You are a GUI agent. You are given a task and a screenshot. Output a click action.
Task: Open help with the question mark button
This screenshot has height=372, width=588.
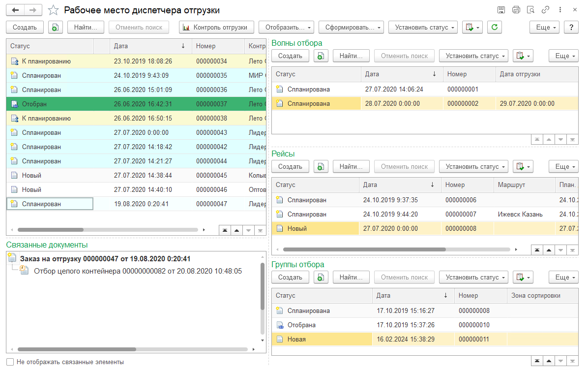coord(571,28)
